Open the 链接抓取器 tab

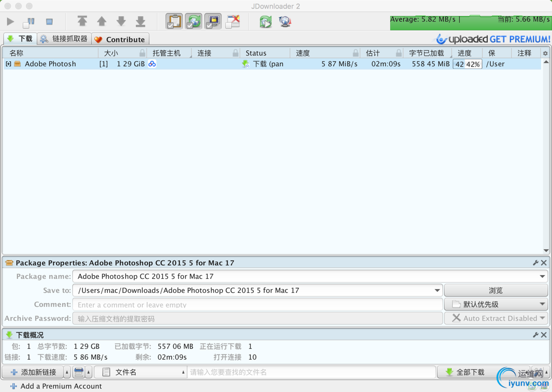pyautogui.click(x=64, y=39)
